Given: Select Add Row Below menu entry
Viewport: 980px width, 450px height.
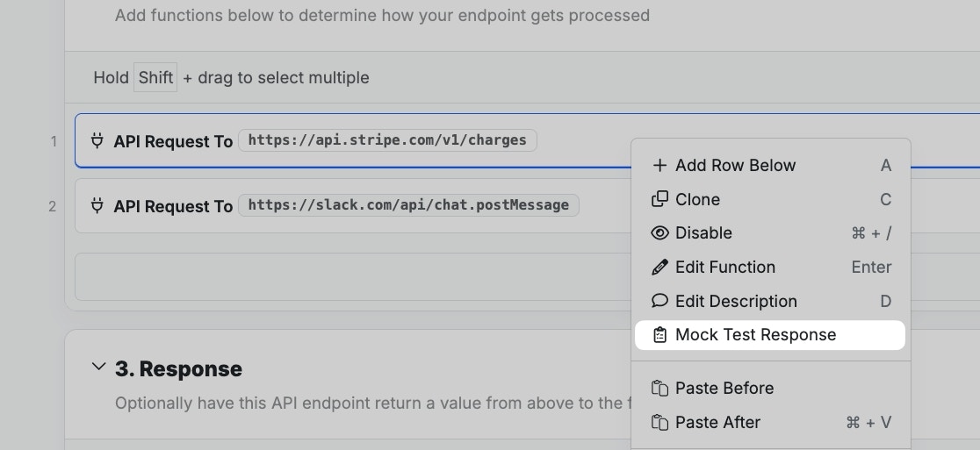Looking at the screenshot, I should pos(735,165).
